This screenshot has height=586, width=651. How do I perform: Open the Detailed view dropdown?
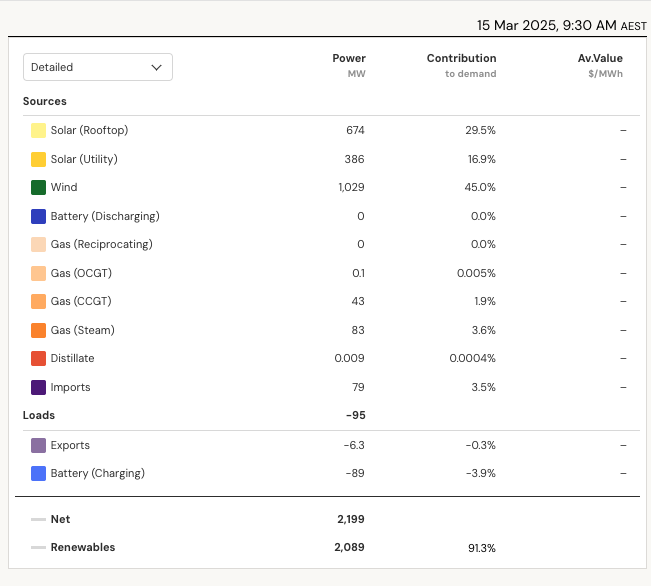click(98, 67)
